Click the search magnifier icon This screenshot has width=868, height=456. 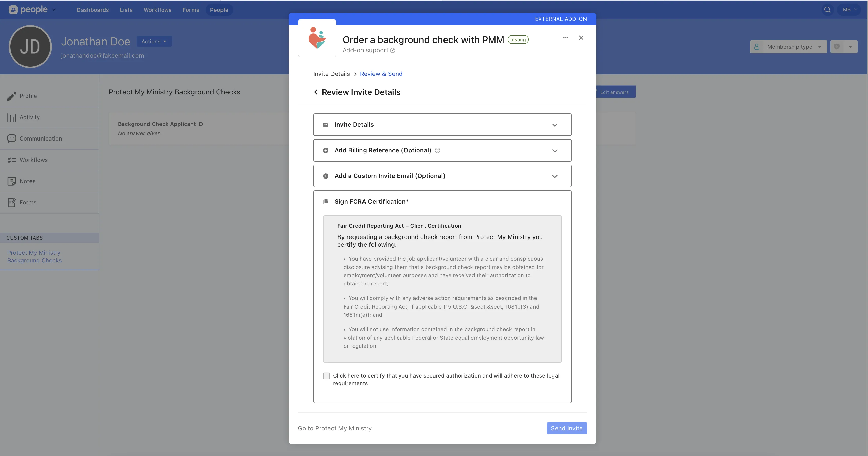[x=827, y=9]
